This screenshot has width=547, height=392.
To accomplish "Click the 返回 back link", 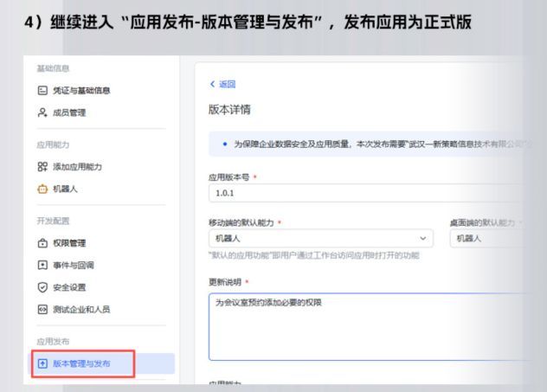I will pos(223,84).
